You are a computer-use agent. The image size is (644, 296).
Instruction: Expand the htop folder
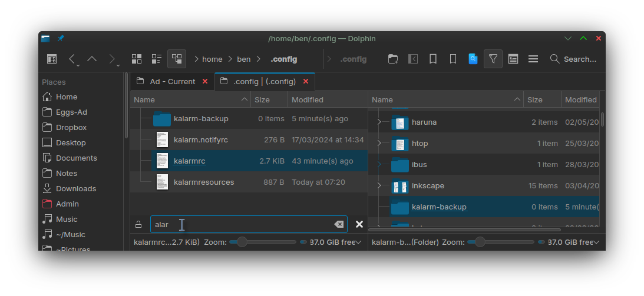[x=379, y=144]
